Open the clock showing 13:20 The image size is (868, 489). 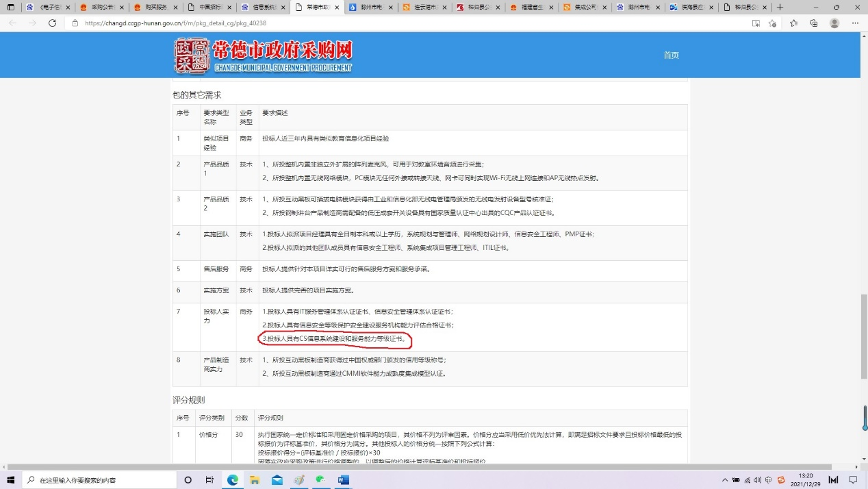[805, 480]
